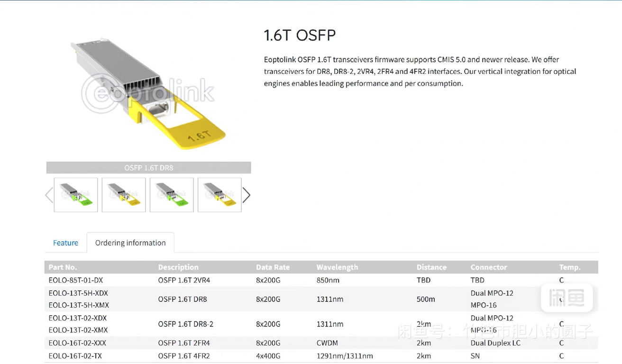Select part number EOLO-13T-5H-XDX

[78, 293]
